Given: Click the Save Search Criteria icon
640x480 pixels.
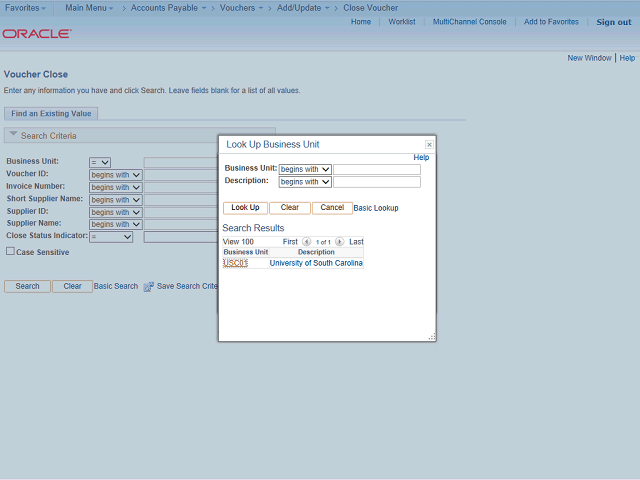Looking at the screenshot, I should 149,287.
